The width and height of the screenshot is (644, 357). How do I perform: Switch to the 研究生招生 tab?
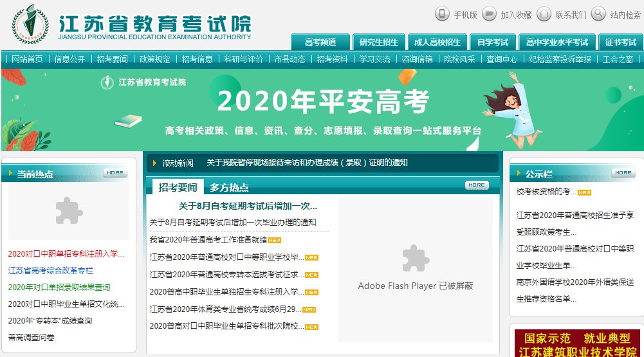tap(379, 42)
